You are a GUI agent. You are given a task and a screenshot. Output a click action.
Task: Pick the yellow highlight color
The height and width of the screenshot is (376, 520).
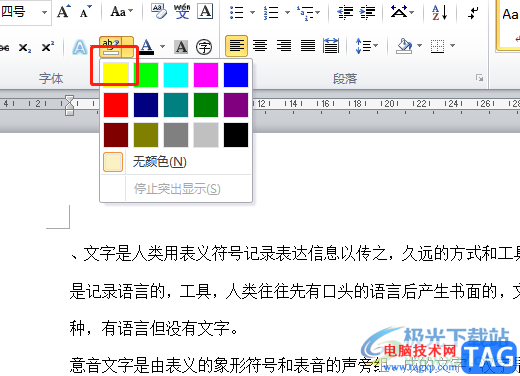116,75
